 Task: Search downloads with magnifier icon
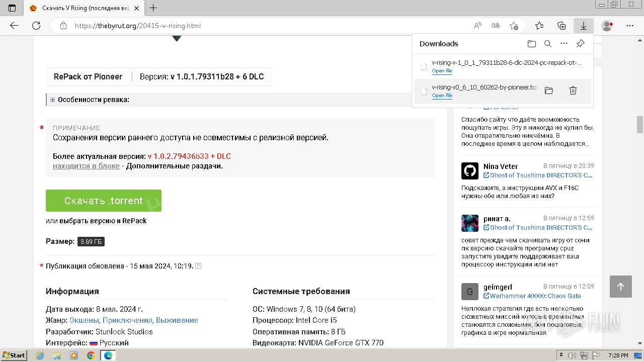pyautogui.click(x=548, y=44)
